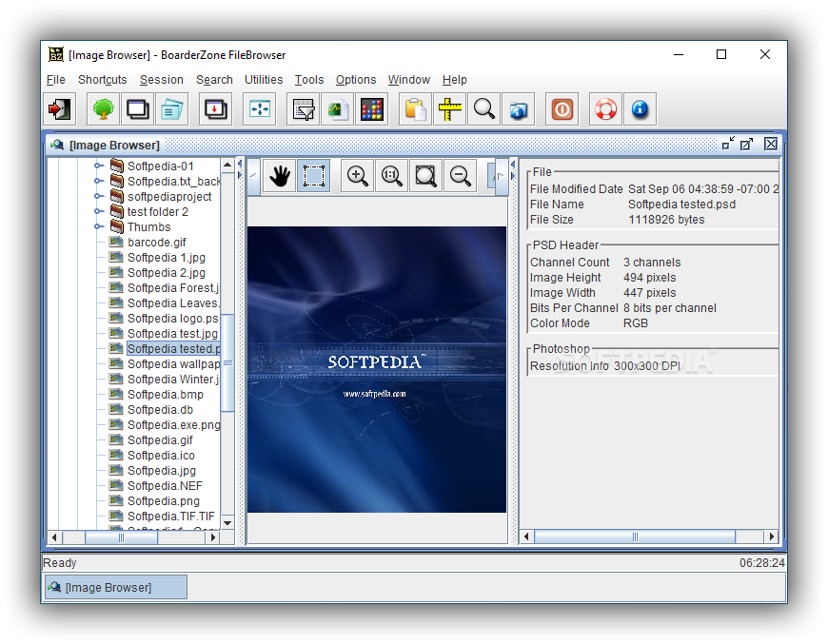Open the Help menu

click(x=454, y=80)
